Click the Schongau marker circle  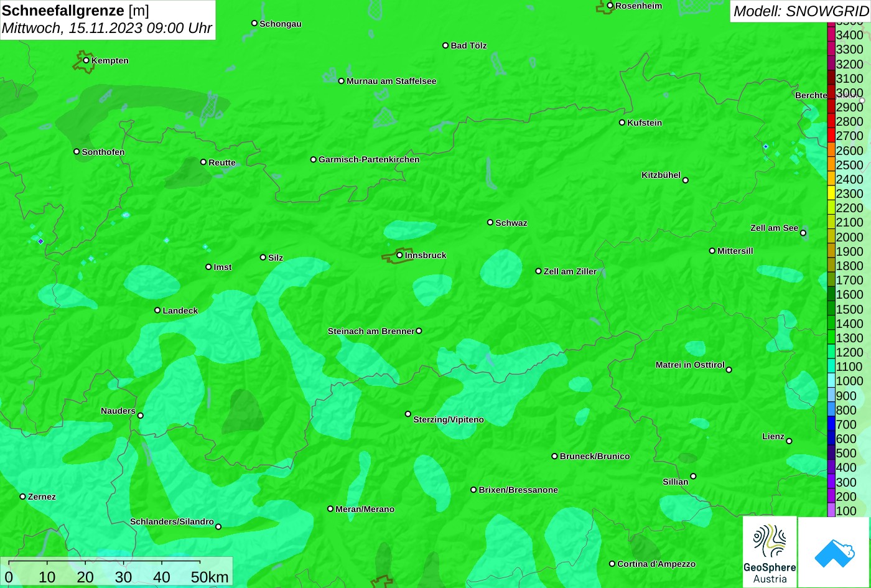[x=254, y=23]
